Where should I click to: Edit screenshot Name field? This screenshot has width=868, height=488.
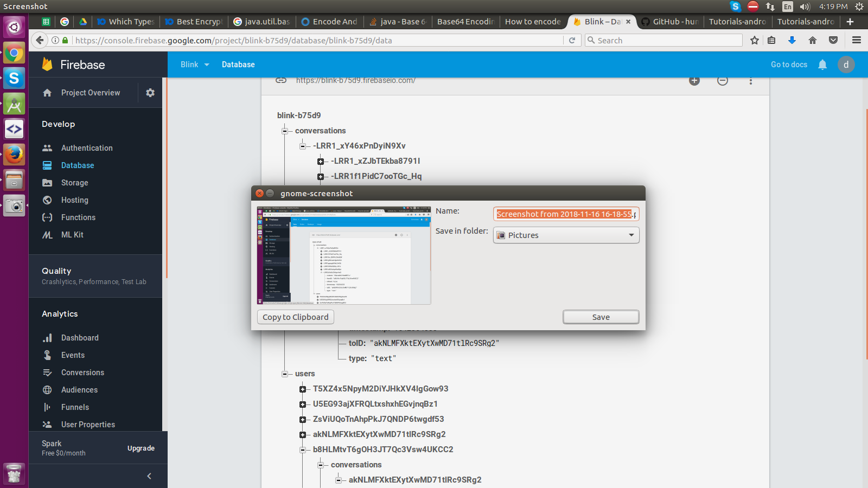(x=566, y=214)
